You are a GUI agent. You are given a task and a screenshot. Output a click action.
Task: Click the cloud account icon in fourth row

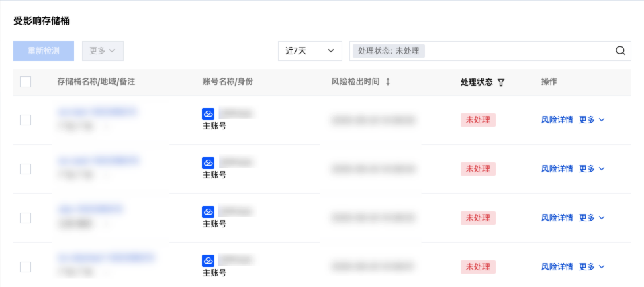(x=208, y=261)
